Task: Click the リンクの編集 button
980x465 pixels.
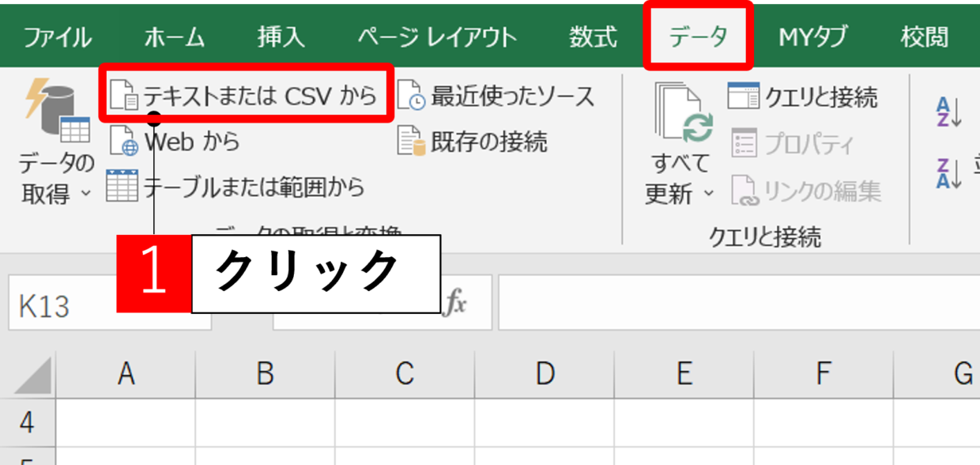Action: coord(806,191)
